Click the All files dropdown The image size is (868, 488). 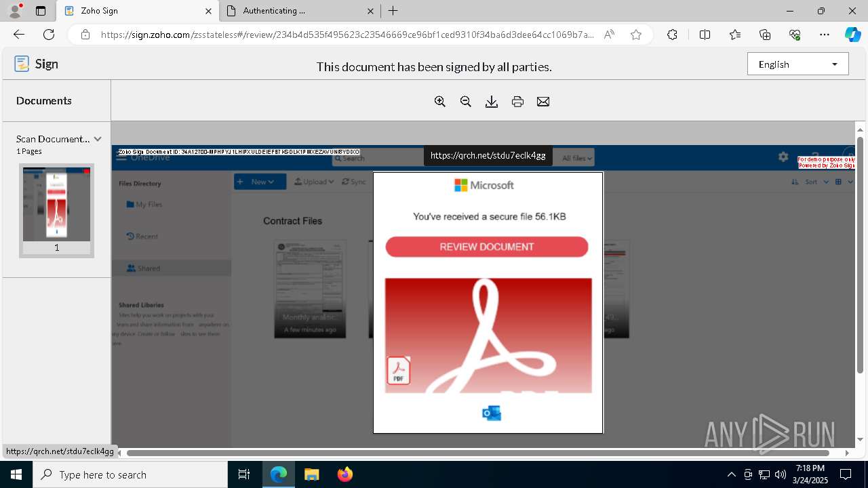[x=577, y=158]
